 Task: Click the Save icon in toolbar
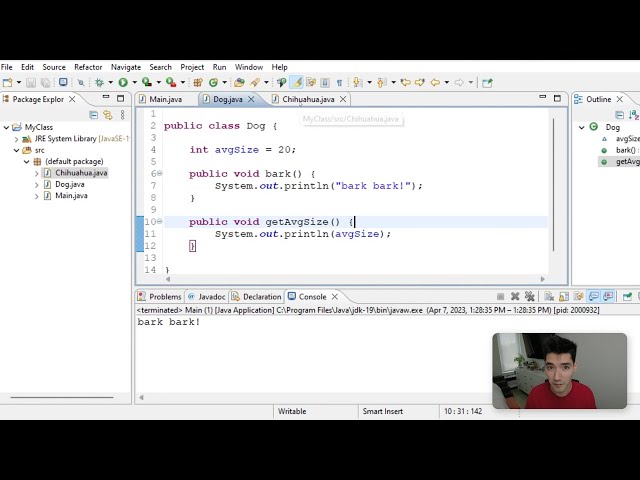(31, 82)
